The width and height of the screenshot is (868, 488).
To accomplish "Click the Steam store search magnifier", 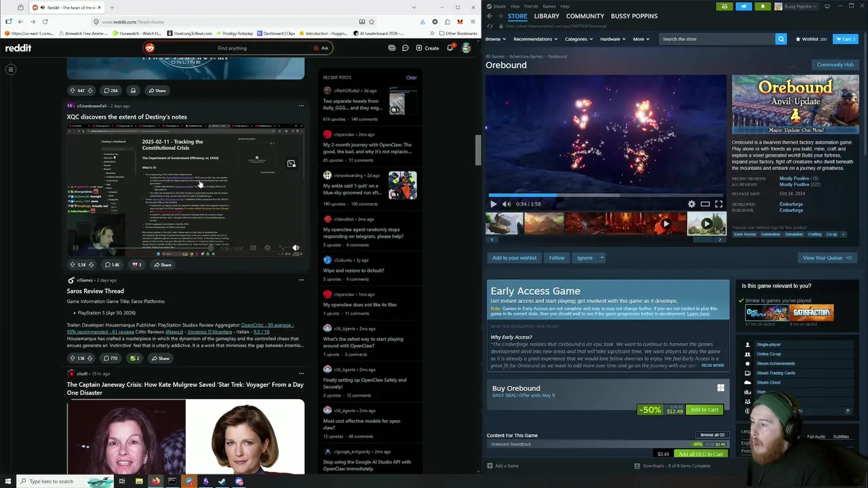I will click(x=781, y=39).
